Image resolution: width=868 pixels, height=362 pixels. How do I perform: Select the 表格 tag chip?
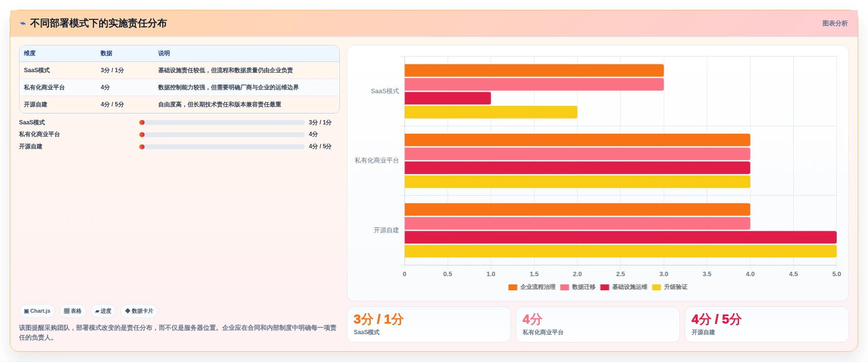pos(73,311)
